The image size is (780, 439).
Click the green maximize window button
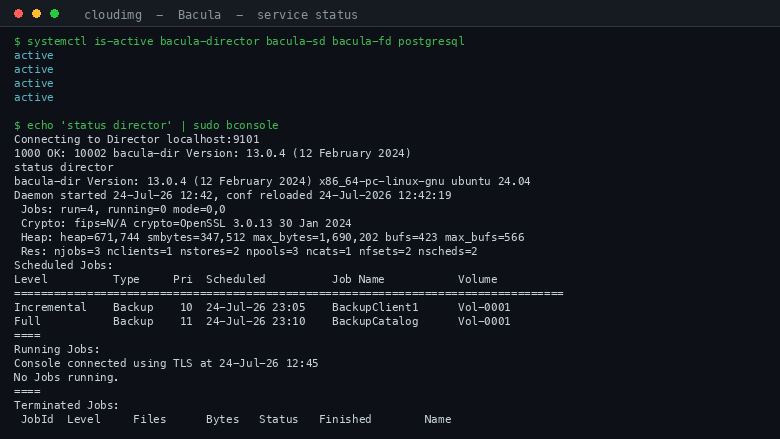pyautogui.click(x=55, y=14)
